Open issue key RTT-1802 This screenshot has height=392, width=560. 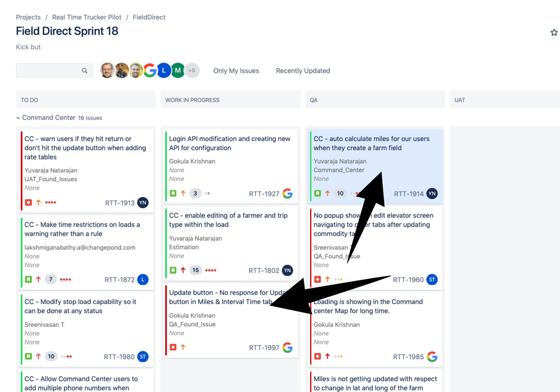[x=264, y=270]
